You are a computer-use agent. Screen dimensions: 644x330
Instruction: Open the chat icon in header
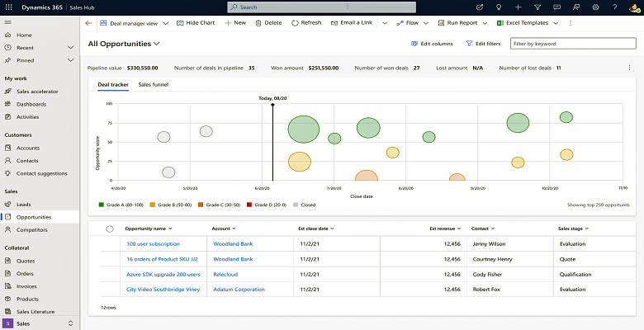[557, 7]
